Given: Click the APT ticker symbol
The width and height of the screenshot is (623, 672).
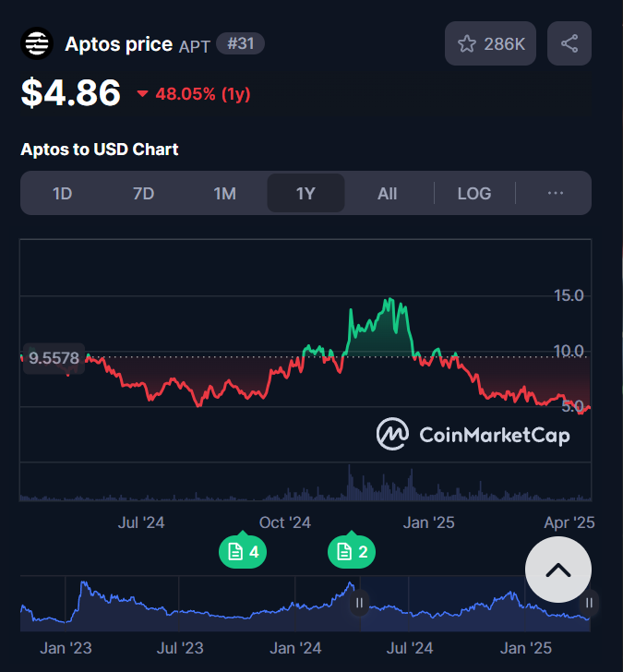Looking at the screenshot, I should point(195,47).
